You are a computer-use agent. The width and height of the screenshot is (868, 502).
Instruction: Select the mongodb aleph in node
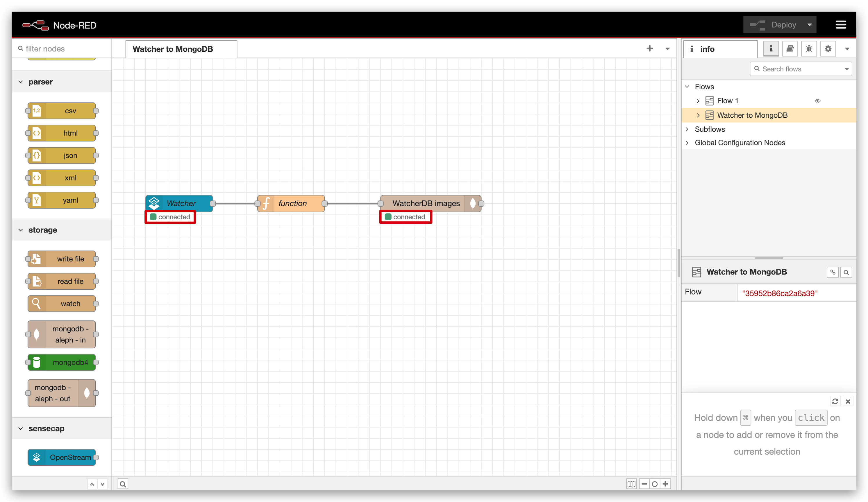[62, 334]
